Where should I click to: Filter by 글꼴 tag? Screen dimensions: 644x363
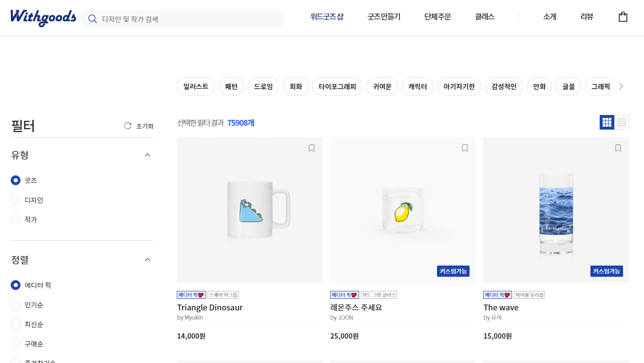(x=568, y=86)
